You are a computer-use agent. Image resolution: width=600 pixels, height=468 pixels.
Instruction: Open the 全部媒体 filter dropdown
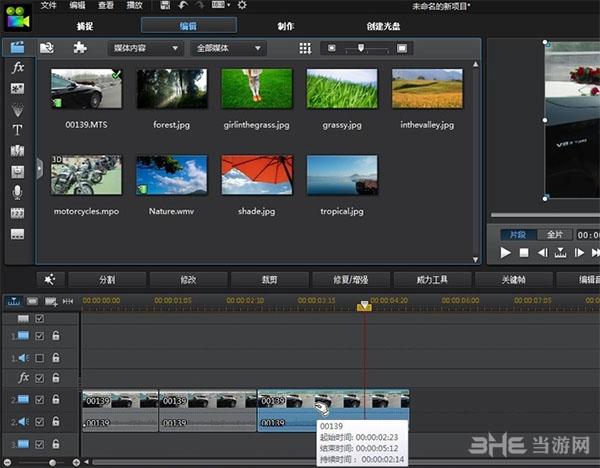(228, 48)
